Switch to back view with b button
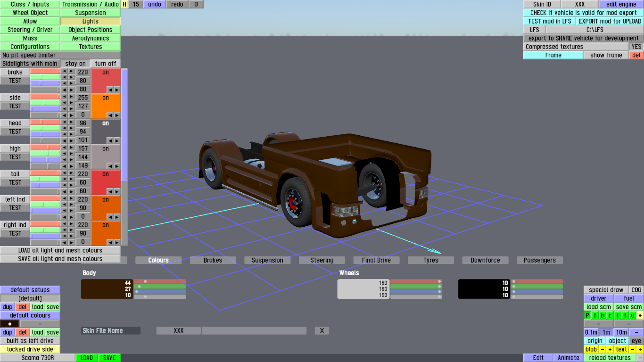This screenshot has width=644, height=362. tap(603, 315)
